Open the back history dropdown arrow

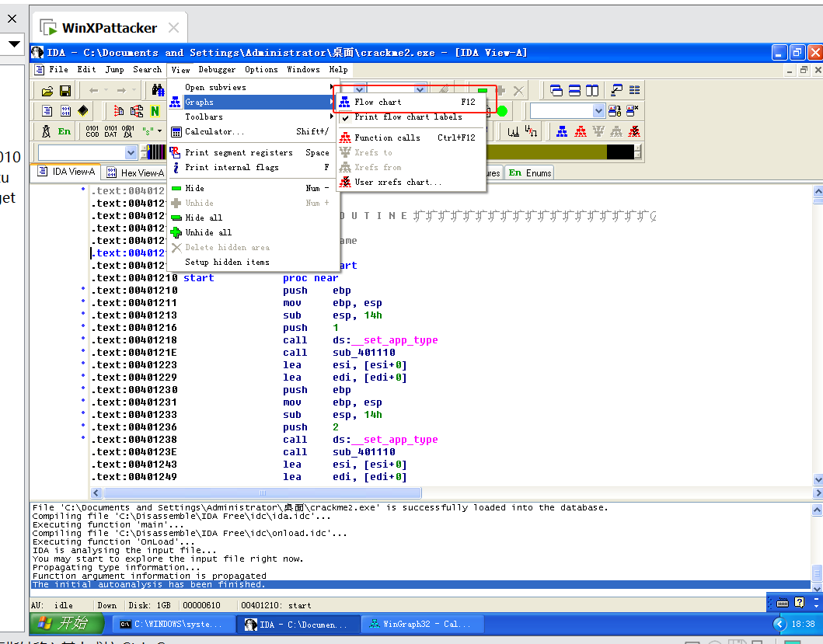[x=106, y=91]
